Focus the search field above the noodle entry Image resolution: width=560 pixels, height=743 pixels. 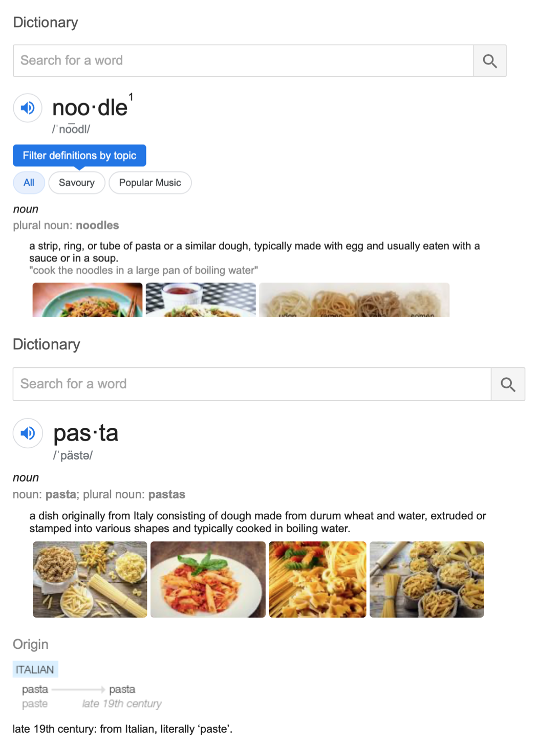click(243, 61)
